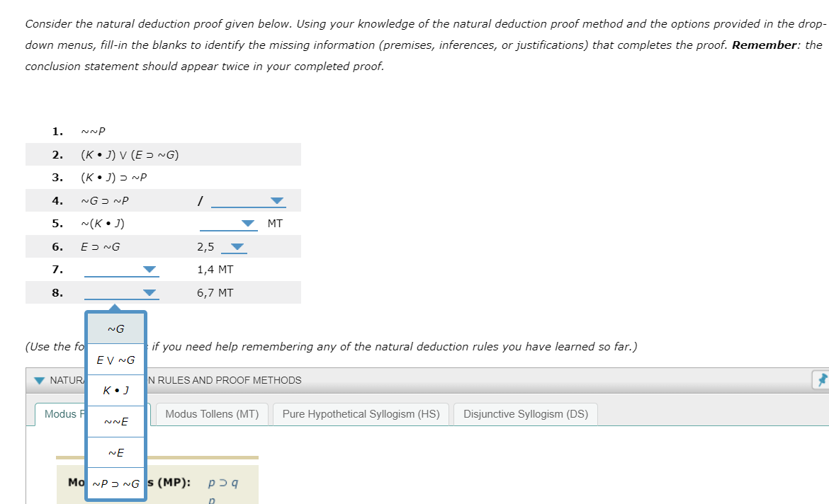Choose ~E from the dropdown options

click(115, 452)
